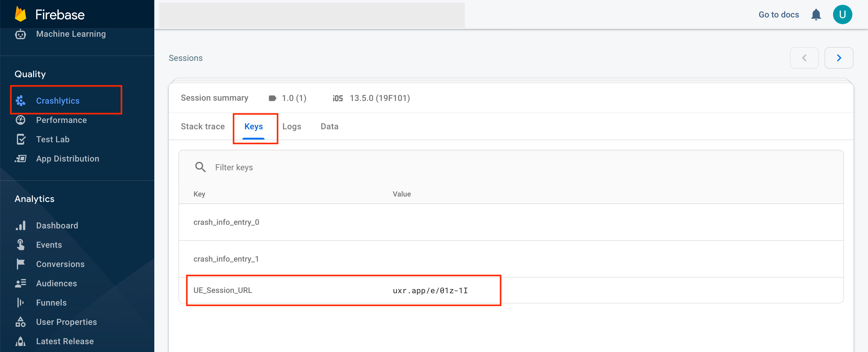Click the Funnels icon

[20, 303]
